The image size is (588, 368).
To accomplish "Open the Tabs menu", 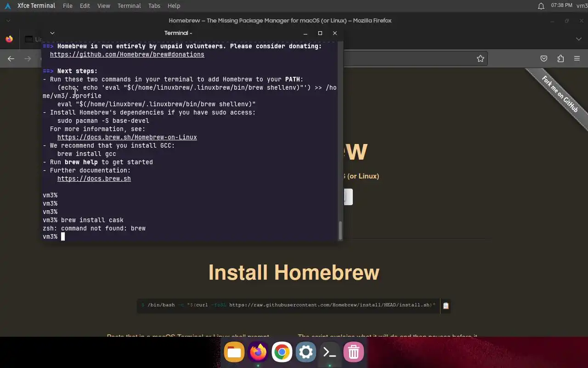I will click(154, 6).
